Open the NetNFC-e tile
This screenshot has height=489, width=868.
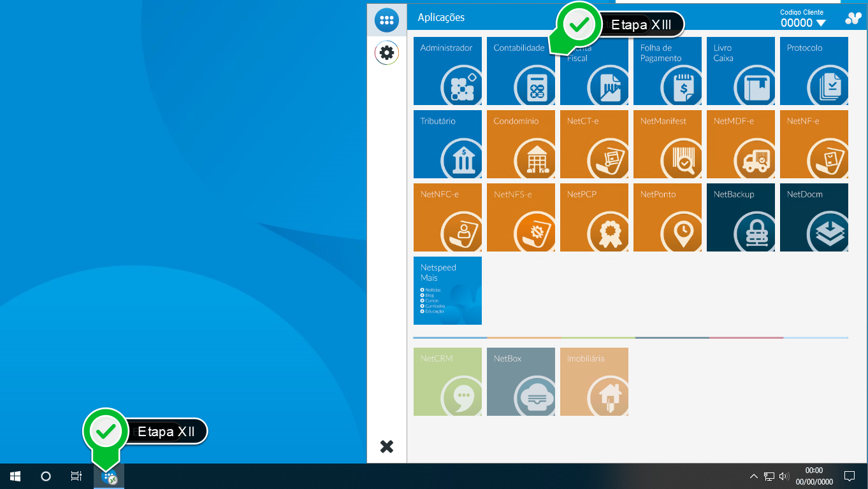(x=447, y=217)
